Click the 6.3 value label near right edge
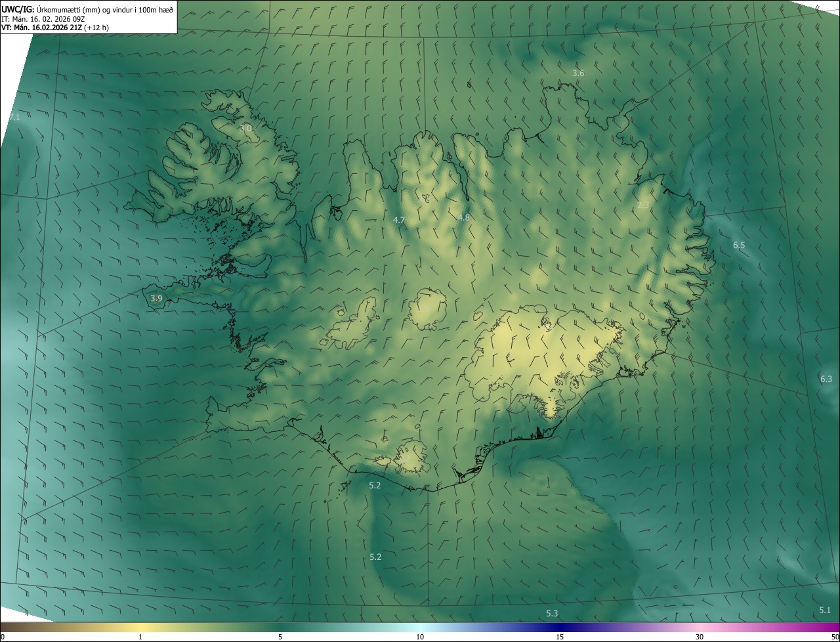 click(826, 379)
